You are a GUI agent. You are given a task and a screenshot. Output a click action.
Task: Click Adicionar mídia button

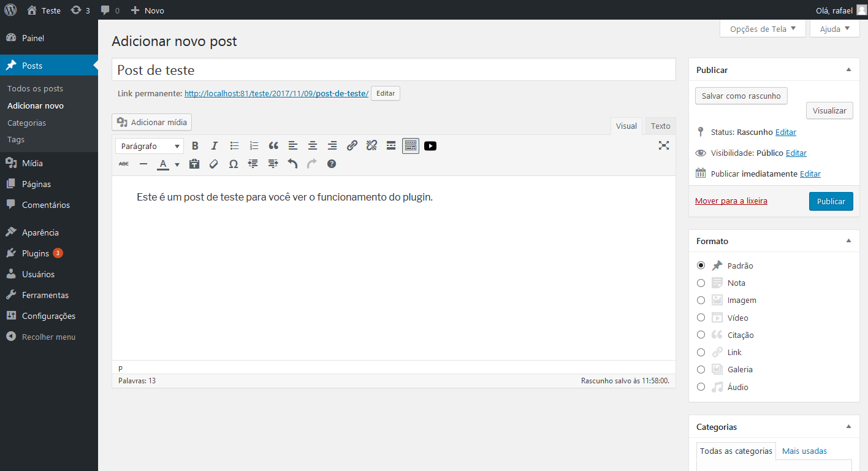coord(152,122)
